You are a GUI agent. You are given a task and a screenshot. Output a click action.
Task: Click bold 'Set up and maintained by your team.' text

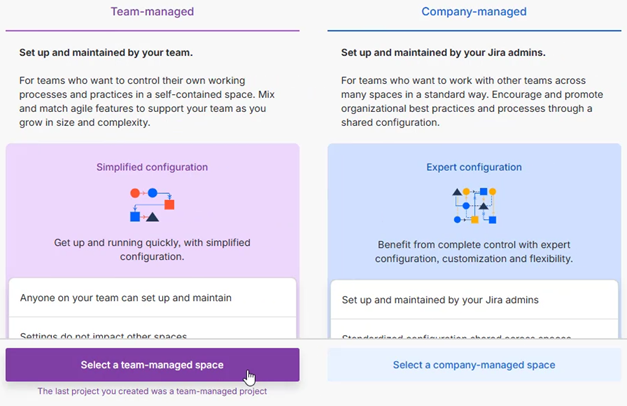104,51
